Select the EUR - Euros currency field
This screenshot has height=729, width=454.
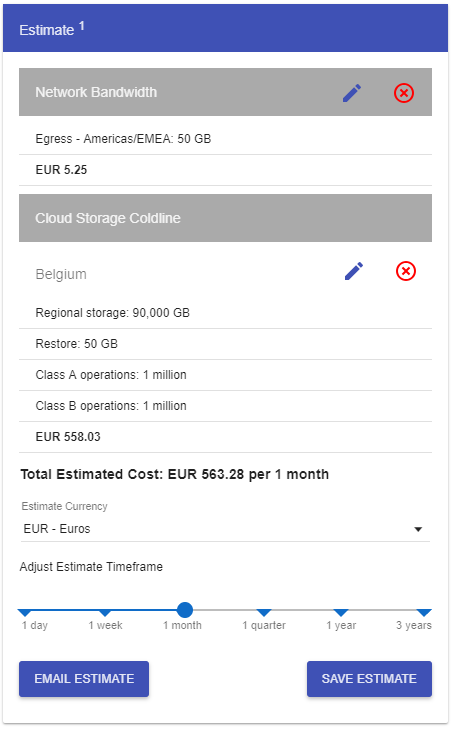[225, 529]
